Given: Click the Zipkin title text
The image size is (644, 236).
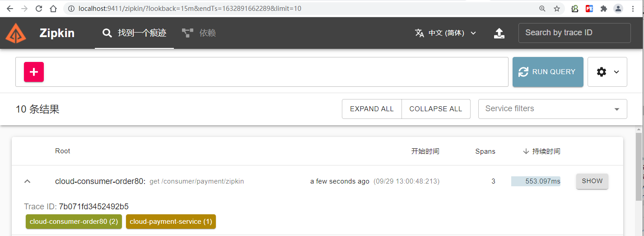Looking at the screenshot, I should (x=57, y=33).
